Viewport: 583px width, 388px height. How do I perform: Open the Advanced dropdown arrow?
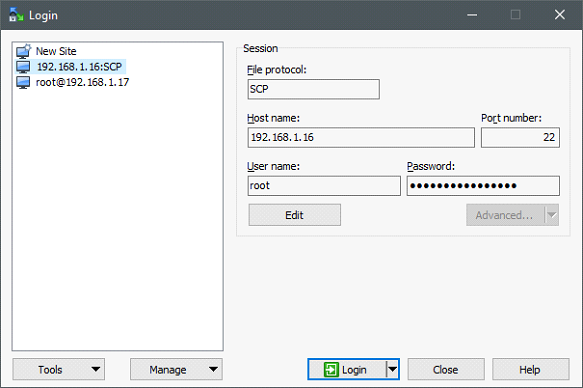tap(552, 215)
